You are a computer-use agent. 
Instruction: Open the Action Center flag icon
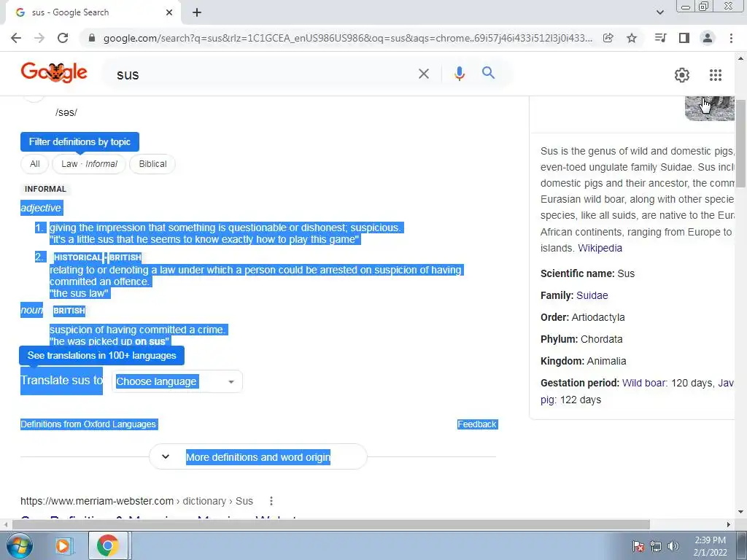click(638, 546)
